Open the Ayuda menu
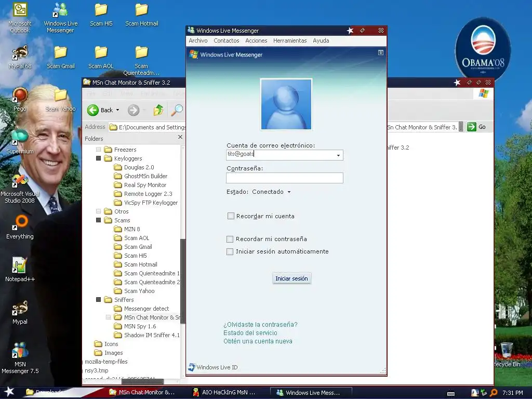532x399 pixels. coord(321,41)
